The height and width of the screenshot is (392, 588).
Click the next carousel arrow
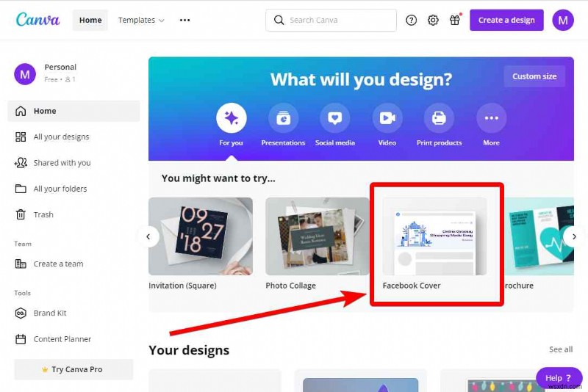574,236
